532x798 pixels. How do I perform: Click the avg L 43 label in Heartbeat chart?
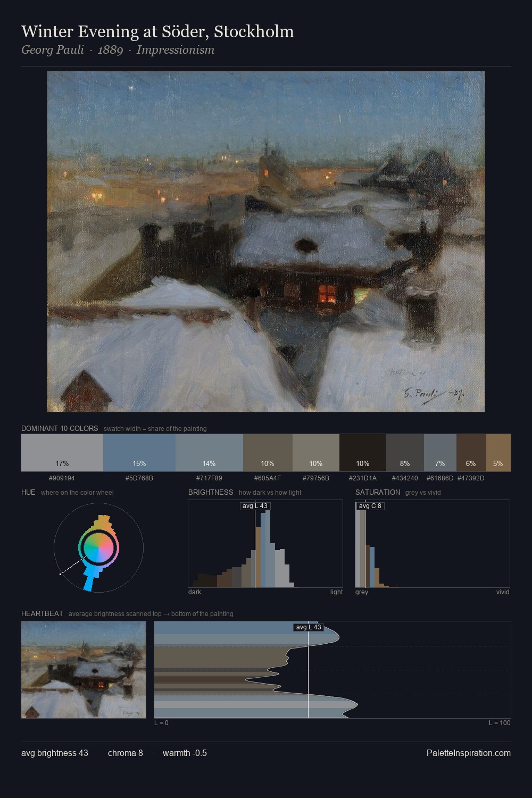pyautogui.click(x=309, y=627)
